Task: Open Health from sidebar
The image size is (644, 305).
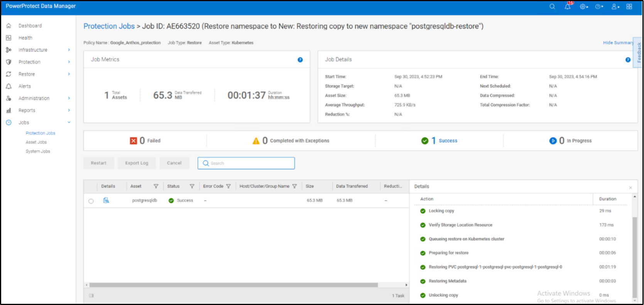Action: pyautogui.click(x=25, y=38)
